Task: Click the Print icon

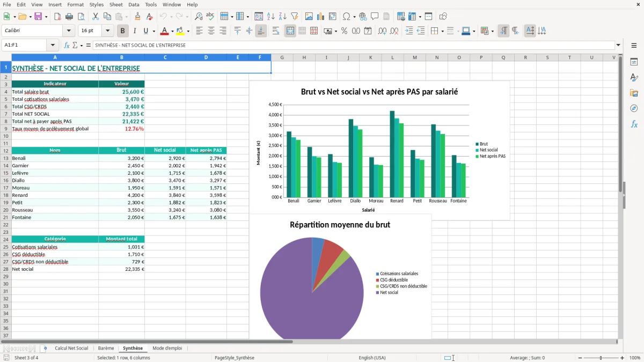Action: coord(69,17)
